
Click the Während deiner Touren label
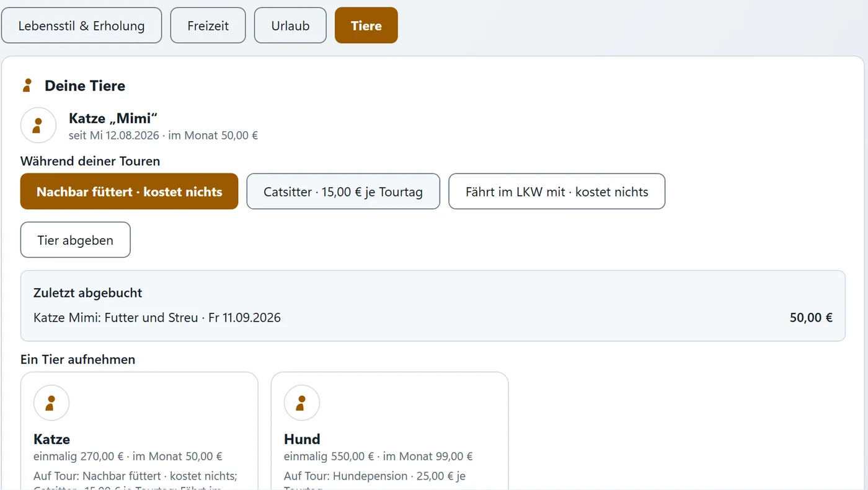point(91,161)
